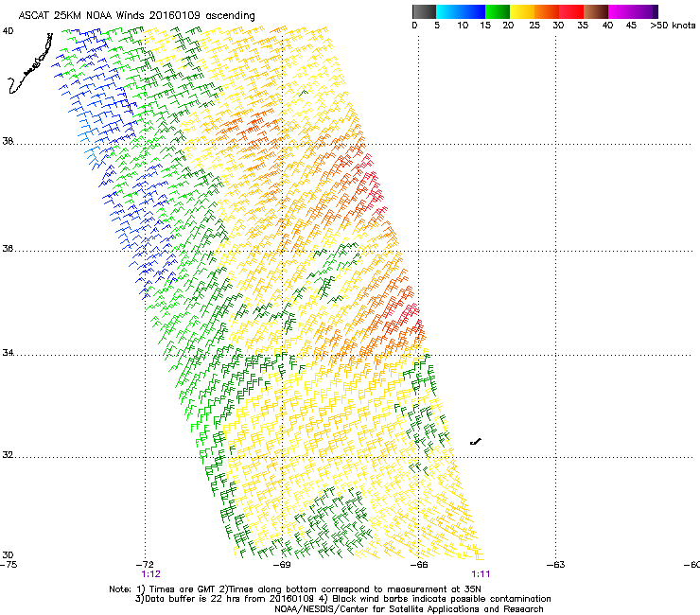Click the 'NOAA/NESDIS/Center for Satellite Applications and Research' credit

point(409,609)
